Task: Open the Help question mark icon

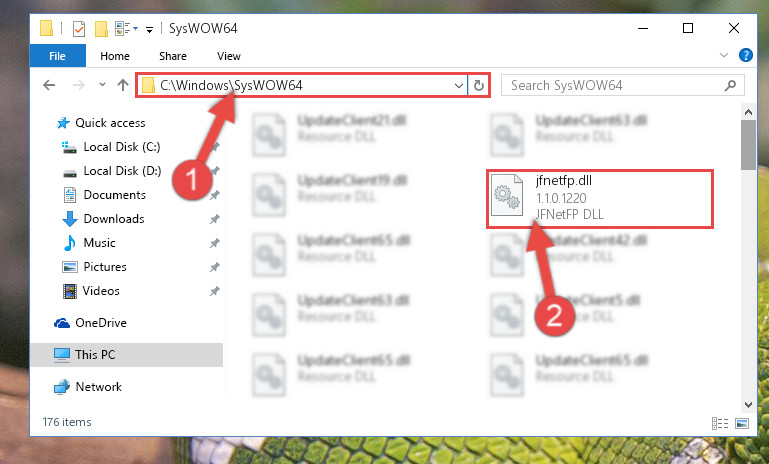Action: [745, 55]
